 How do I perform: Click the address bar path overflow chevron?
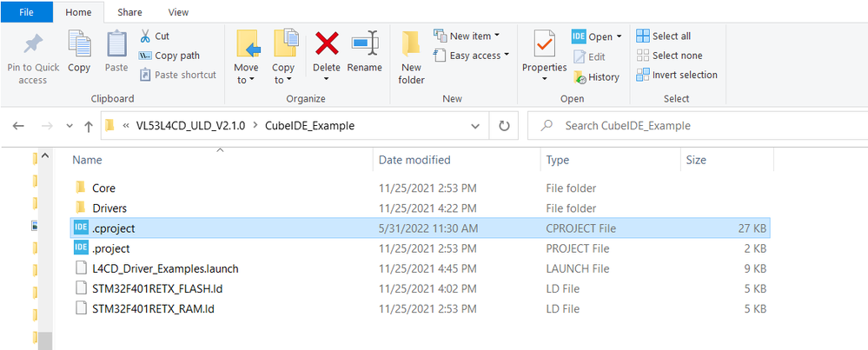126,126
